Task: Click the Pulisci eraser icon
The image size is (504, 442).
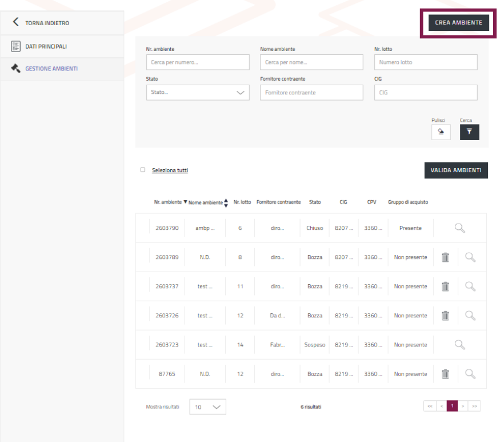Action: 441,132
